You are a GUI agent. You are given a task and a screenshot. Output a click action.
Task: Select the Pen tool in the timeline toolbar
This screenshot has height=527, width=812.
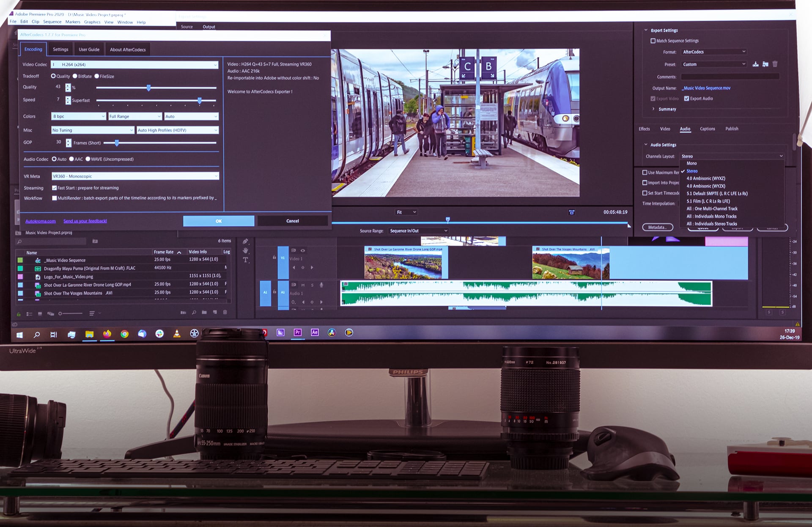245,241
